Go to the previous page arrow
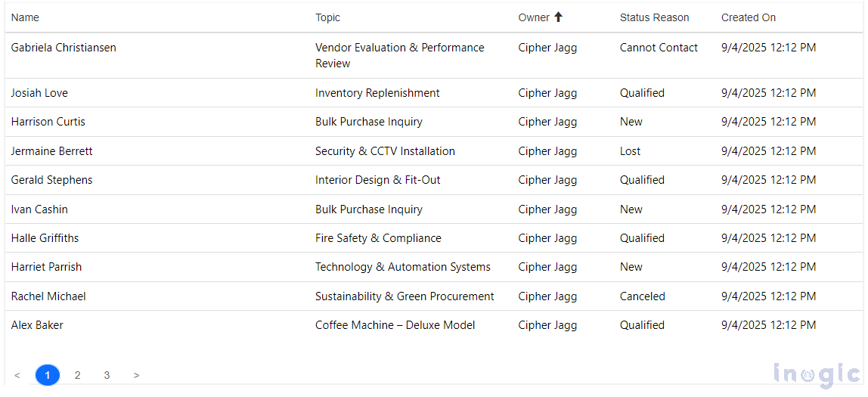Image resolution: width=868 pixels, height=397 pixels. (x=17, y=375)
